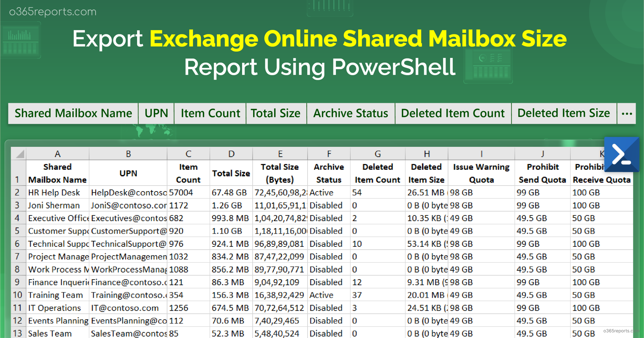Click the '26.51 MB' deleted size cell

point(427,192)
